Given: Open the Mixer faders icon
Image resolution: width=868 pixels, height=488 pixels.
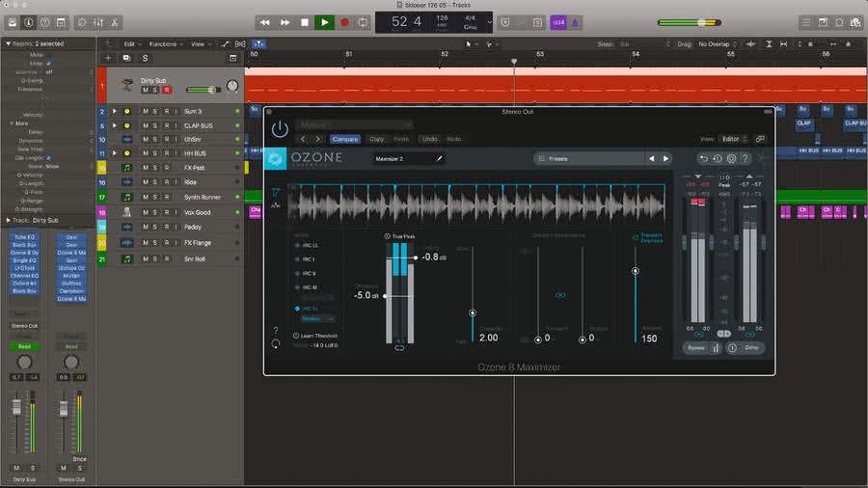Looking at the screenshot, I should tap(98, 23).
